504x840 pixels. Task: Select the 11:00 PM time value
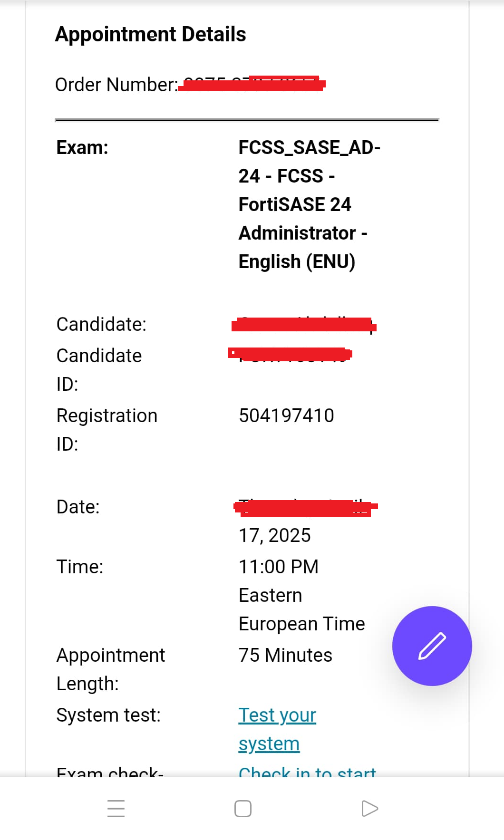click(x=279, y=567)
